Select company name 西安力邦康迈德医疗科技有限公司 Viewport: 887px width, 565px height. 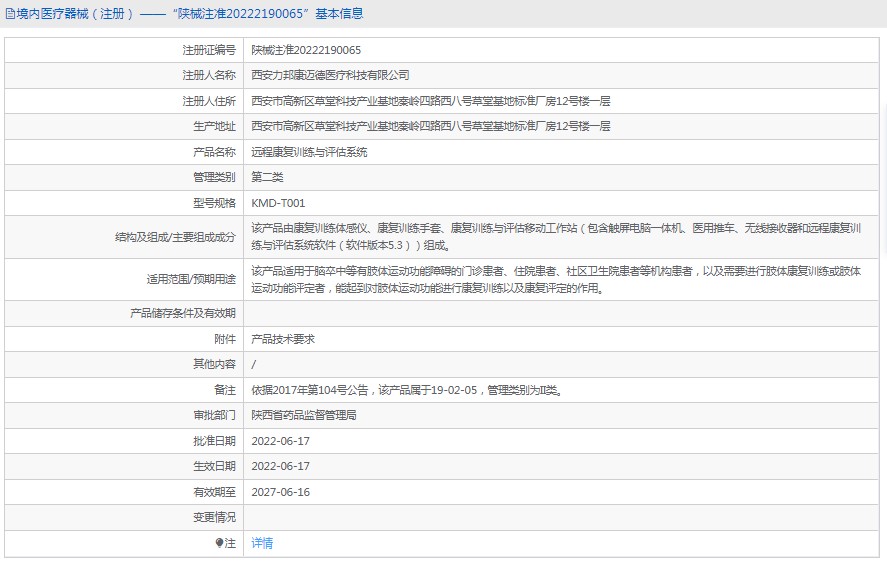330,75
